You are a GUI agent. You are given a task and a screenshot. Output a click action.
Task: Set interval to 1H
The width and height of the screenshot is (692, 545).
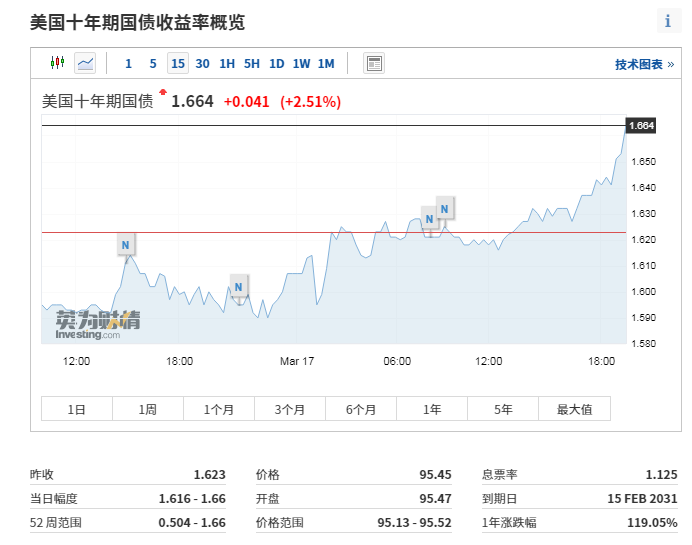point(227,63)
